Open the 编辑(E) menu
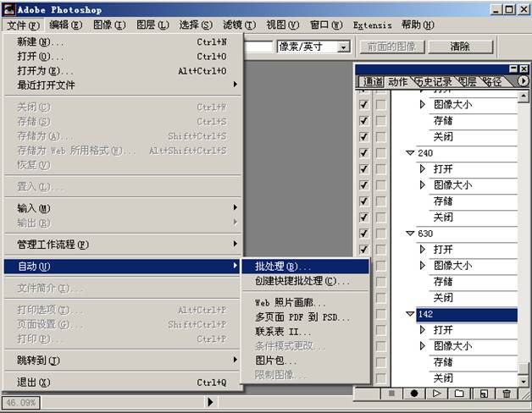This screenshot has height=413, width=532. (x=65, y=25)
